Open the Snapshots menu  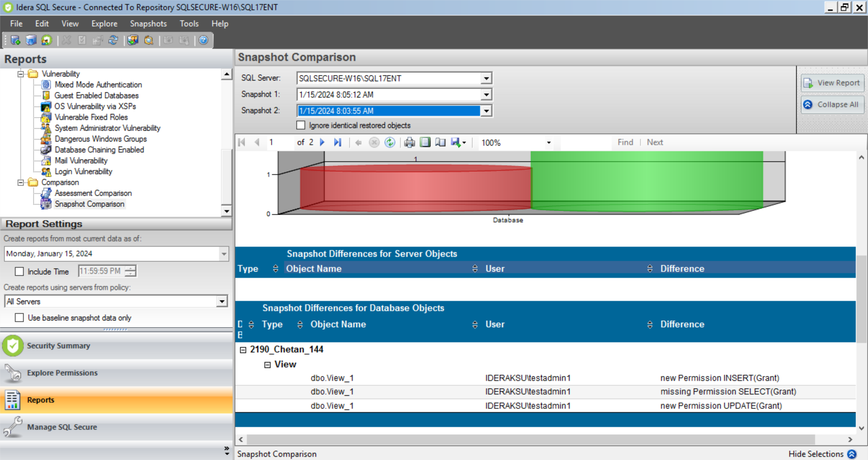click(x=148, y=23)
